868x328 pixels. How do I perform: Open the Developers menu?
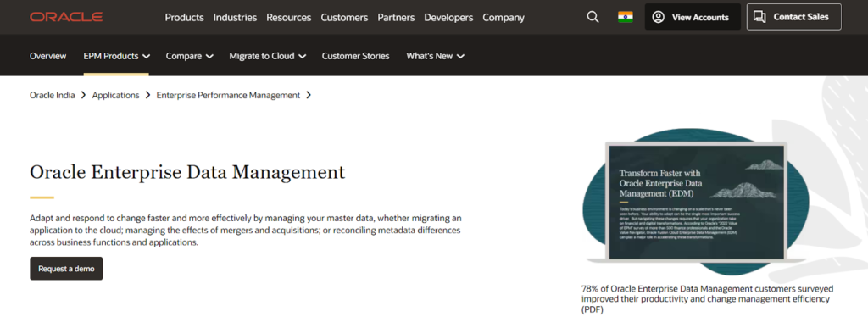pyautogui.click(x=449, y=17)
